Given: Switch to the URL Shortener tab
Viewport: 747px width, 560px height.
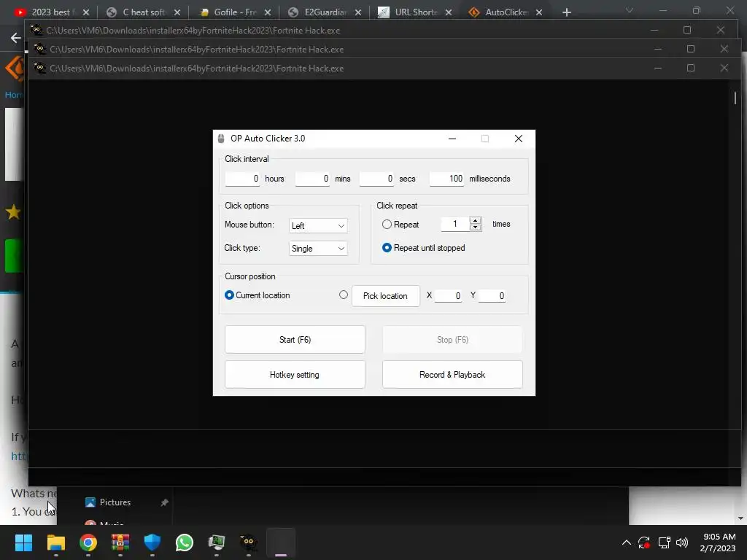Looking at the screenshot, I should point(415,12).
